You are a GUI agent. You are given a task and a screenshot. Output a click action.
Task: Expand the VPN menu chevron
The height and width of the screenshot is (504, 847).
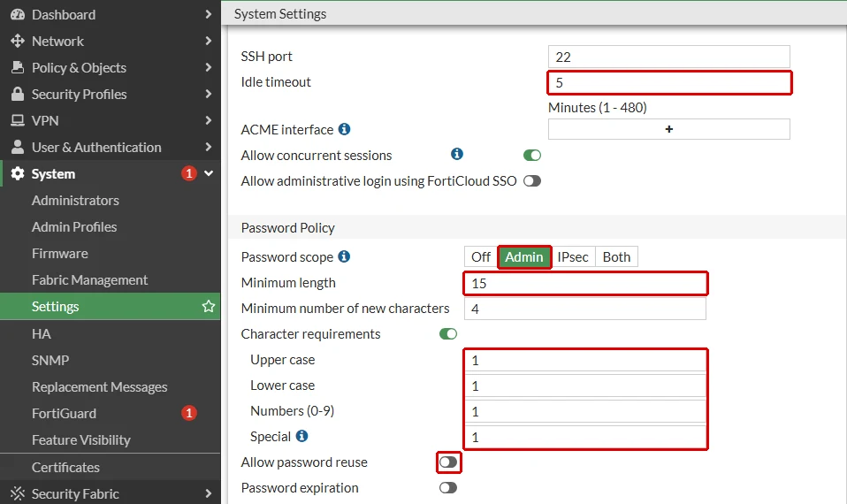[209, 120]
